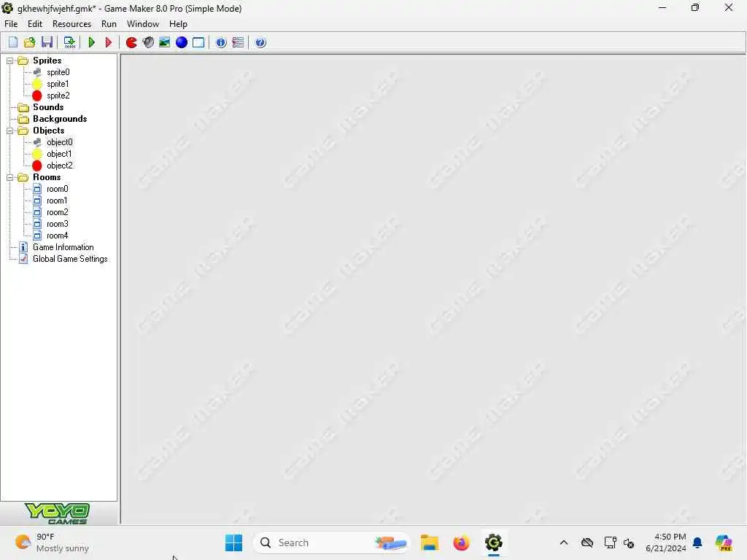Open the Resources menu
Image resolution: width=747 pixels, height=560 pixels.
click(x=71, y=24)
